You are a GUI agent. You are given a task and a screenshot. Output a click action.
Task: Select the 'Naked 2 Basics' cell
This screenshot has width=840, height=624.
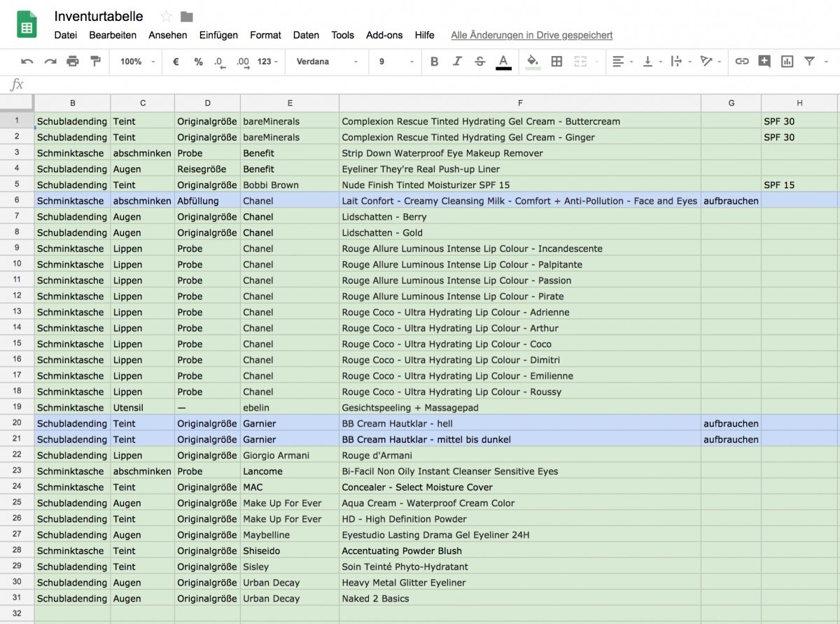[x=520, y=599]
